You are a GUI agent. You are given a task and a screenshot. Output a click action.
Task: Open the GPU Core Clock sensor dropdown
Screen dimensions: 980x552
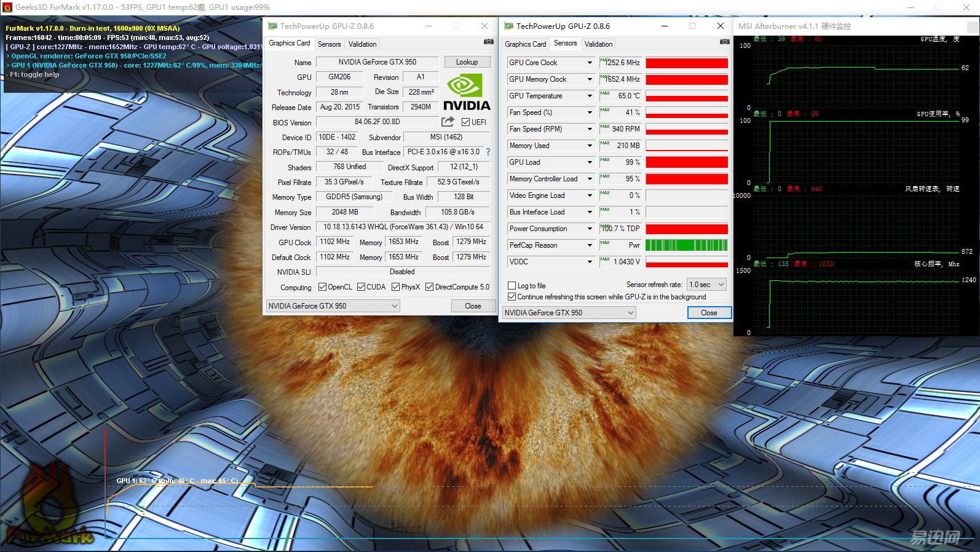click(590, 63)
